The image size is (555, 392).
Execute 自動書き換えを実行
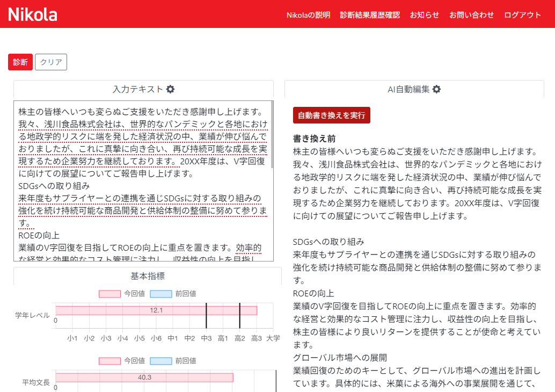click(x=332, y=115)
